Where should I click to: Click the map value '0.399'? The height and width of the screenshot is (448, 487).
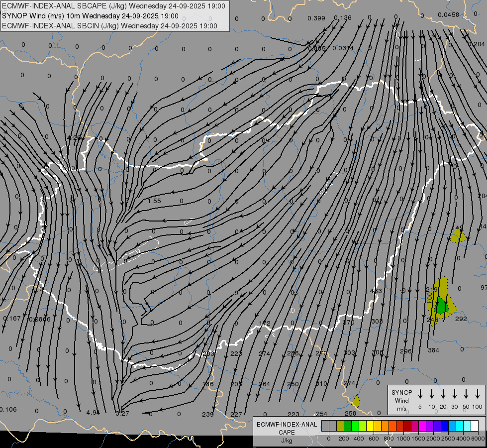tap(316, 18)
